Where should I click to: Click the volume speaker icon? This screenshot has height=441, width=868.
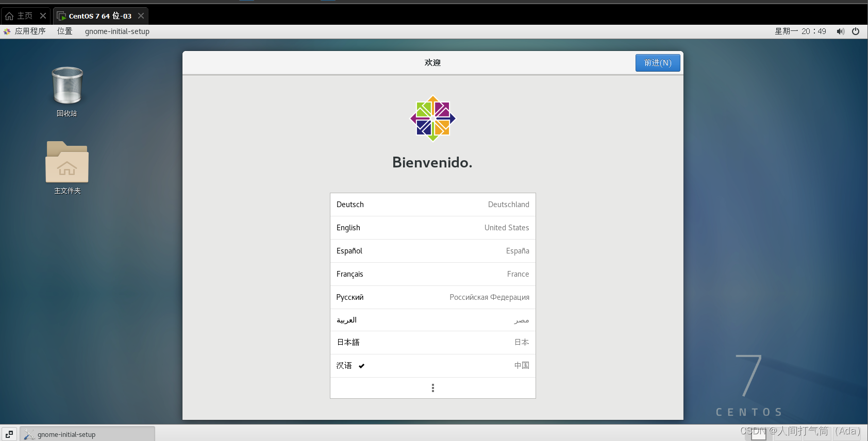[x=840, y=31]
